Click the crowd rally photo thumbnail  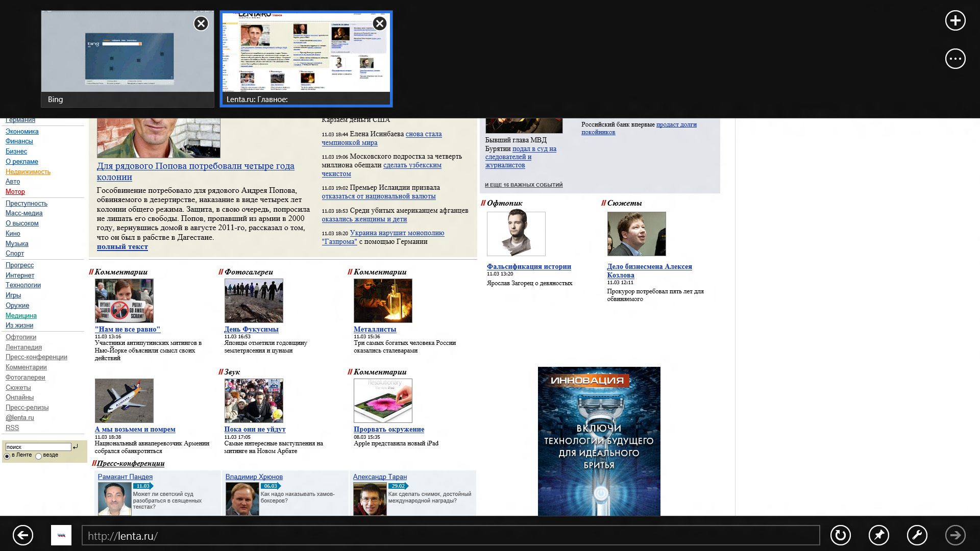pos(254,400)
